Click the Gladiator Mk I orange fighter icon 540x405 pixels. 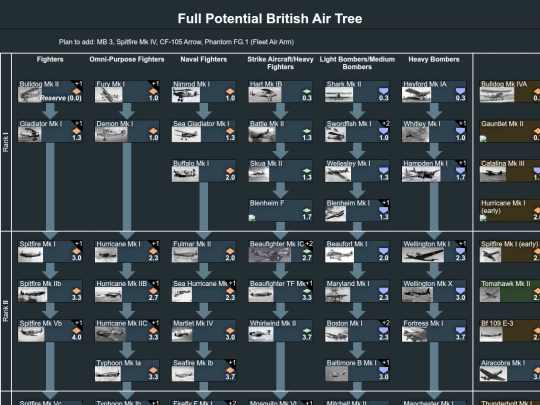(x=76, y=131)
